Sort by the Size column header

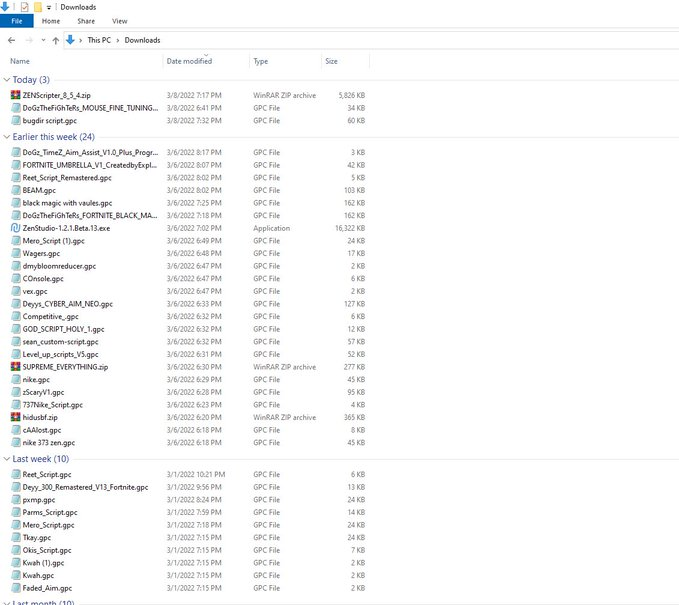pyautogui.click(x=331, y=61)
